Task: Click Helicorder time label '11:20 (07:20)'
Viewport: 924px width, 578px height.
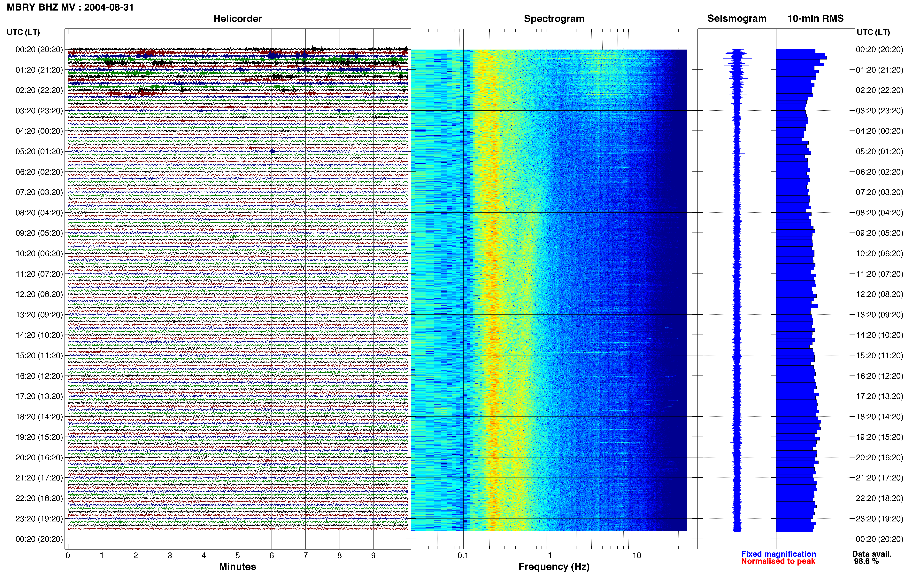Action: coord(39,274)
